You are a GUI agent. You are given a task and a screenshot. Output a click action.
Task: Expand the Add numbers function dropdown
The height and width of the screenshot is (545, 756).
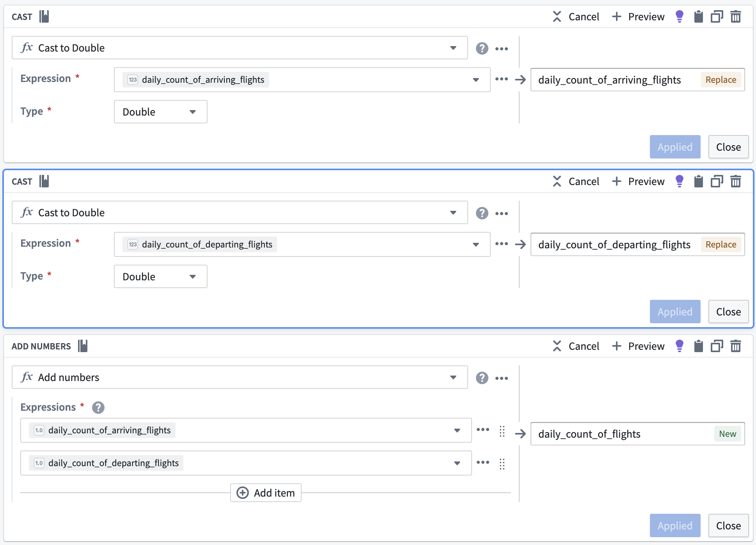[240, 377]
